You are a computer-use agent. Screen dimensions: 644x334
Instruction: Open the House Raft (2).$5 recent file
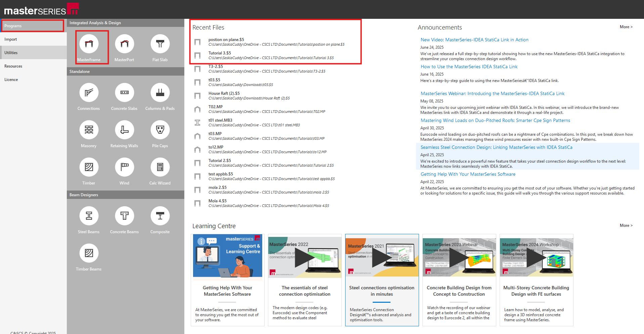(224, 93)
